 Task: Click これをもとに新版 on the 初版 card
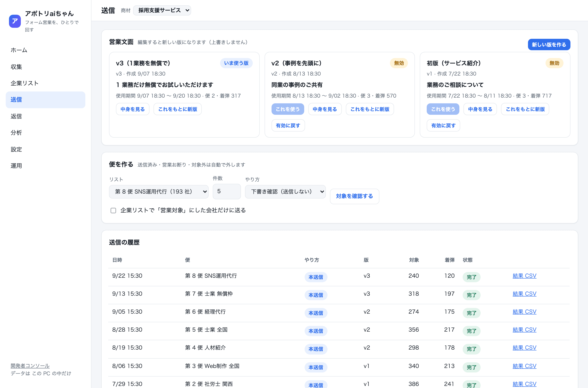tap(525, 109)
